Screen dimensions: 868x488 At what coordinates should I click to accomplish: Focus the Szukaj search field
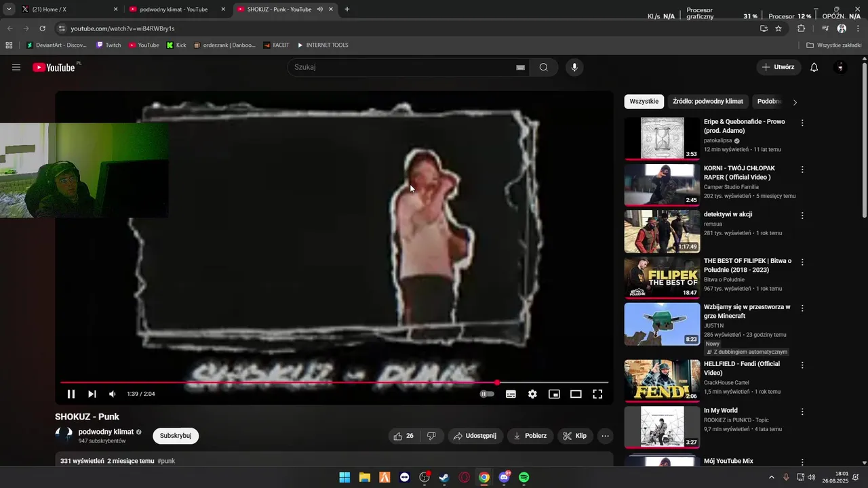(403, 67)
